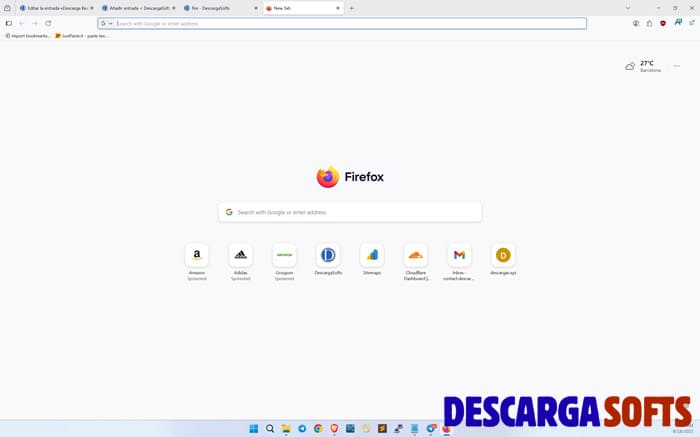Image resolution: width=700 pixels, height=437 pixels.
Task: Launch Google Chrome from the taskbar
Action: click(318, 429)
